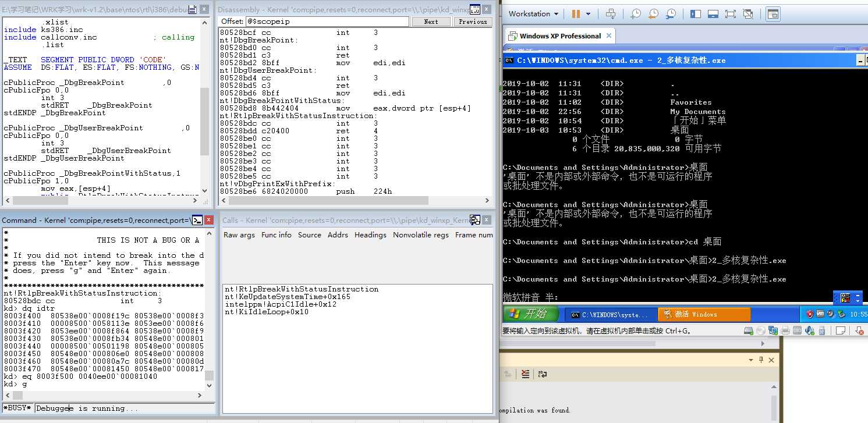Open the 激活 Windows taskbar button
The height and width of the screenshot is (423, 868).
tap(704, 315)
